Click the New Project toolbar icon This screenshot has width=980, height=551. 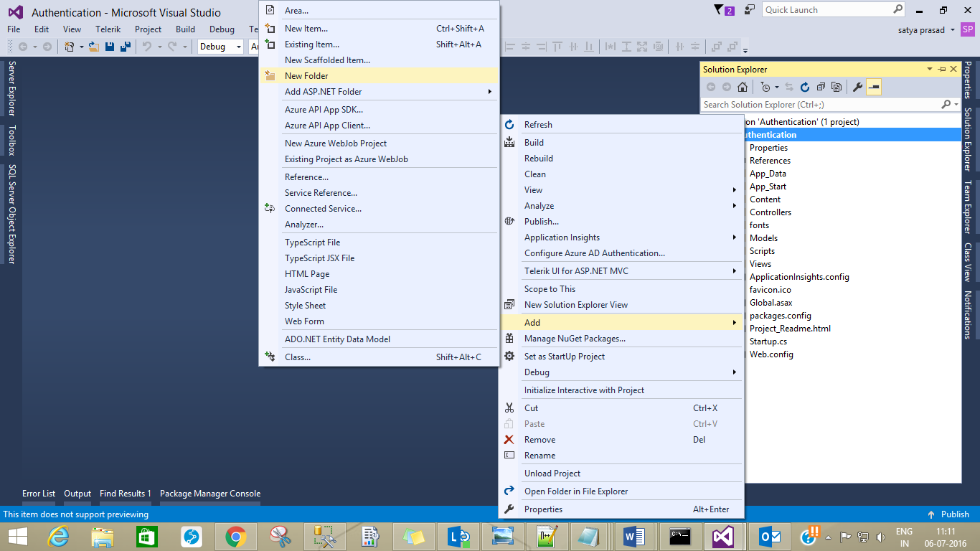70,47
